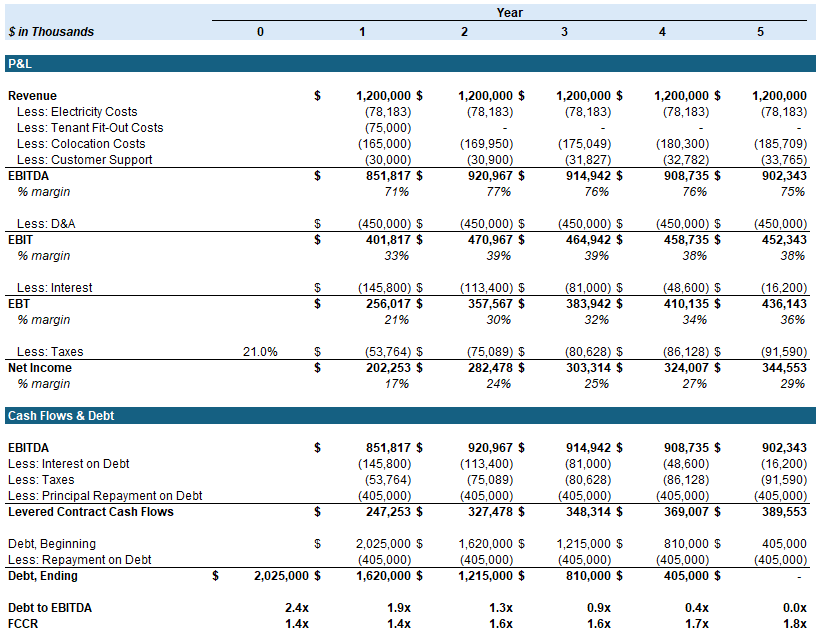Click 'Less: Electricity Costs' row label

tap(77, 112)
